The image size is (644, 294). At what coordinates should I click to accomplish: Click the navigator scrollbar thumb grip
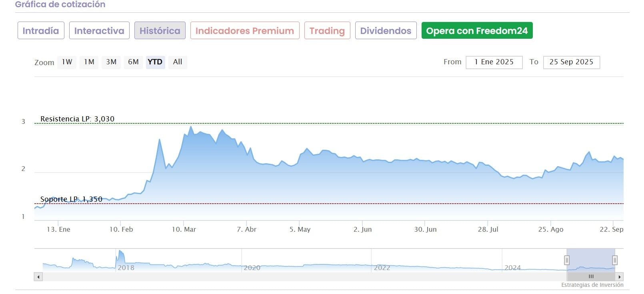(591, 276)
